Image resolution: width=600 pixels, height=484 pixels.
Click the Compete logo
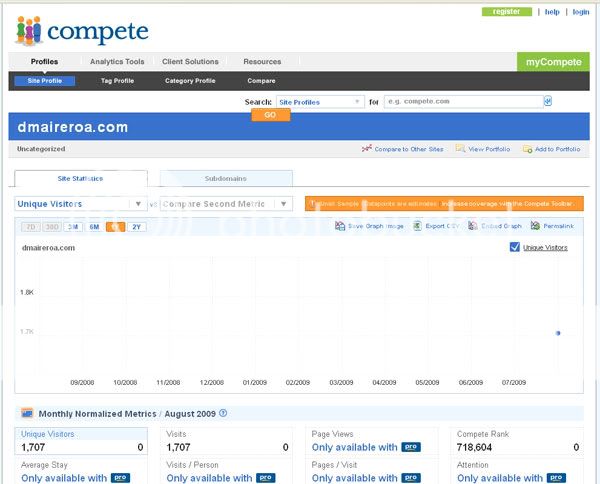tap(82, 31)
